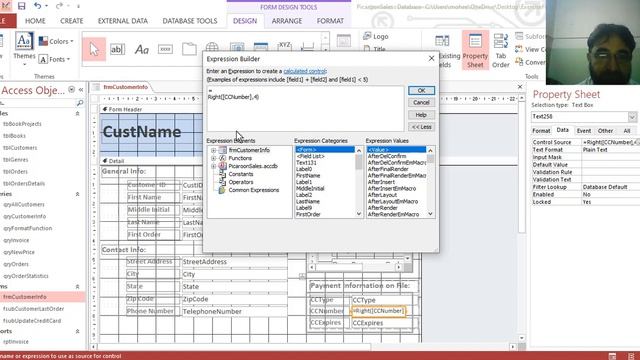Pick the Label (Aa) control tool

pyautogui.click(x=141, y=49)
